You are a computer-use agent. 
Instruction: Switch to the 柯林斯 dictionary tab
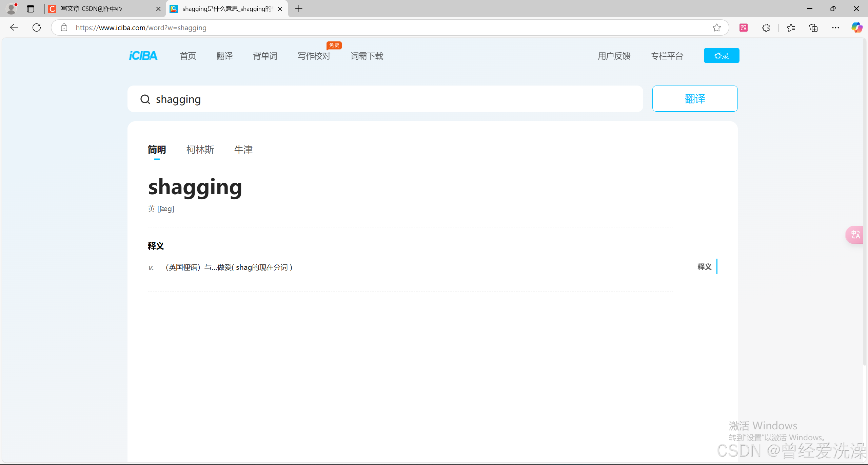click(200, 150)
